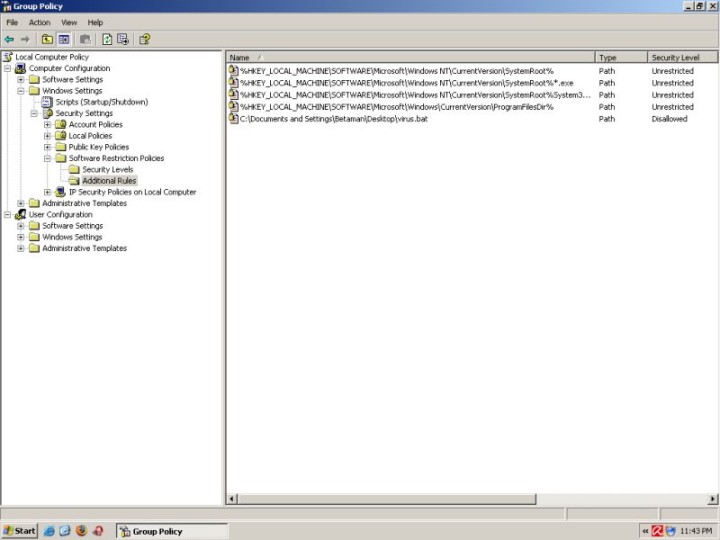Click the IP Security Policies node icon
This screenshot has width=720, height=540.
60,192
